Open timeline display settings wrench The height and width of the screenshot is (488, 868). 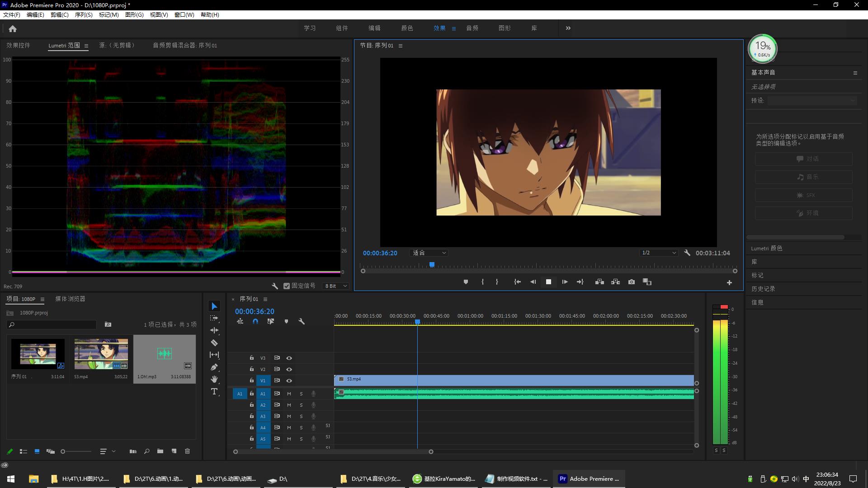coord(302,321)
